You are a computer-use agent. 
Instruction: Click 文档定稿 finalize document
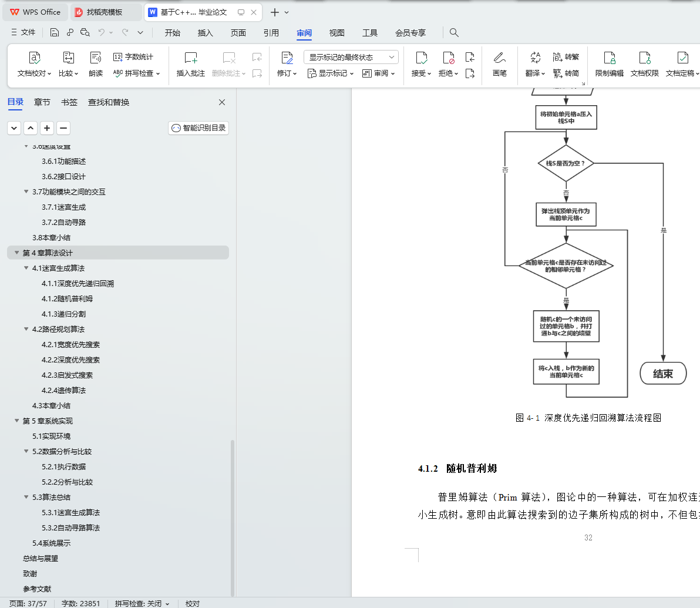pyautogui.click(x=682, y=65)
